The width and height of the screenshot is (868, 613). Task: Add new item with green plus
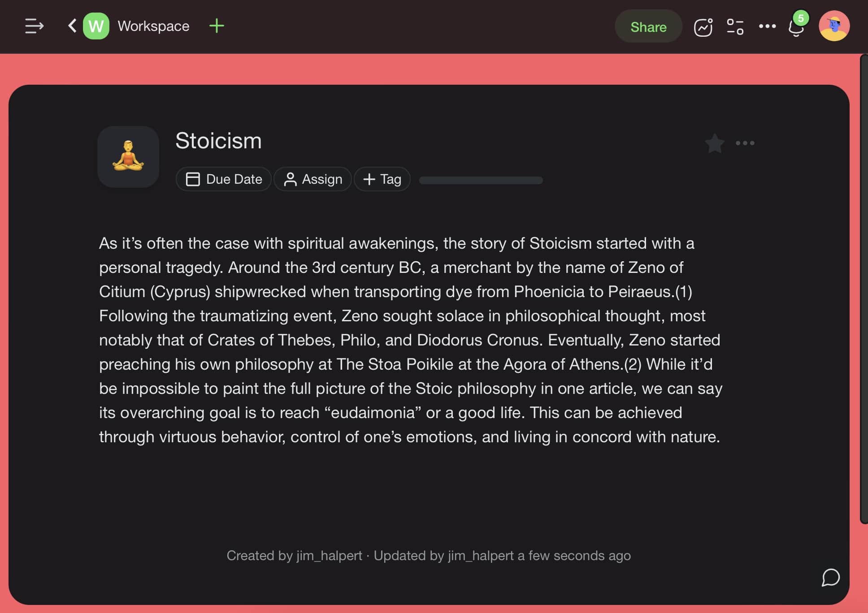coord(217,26)
